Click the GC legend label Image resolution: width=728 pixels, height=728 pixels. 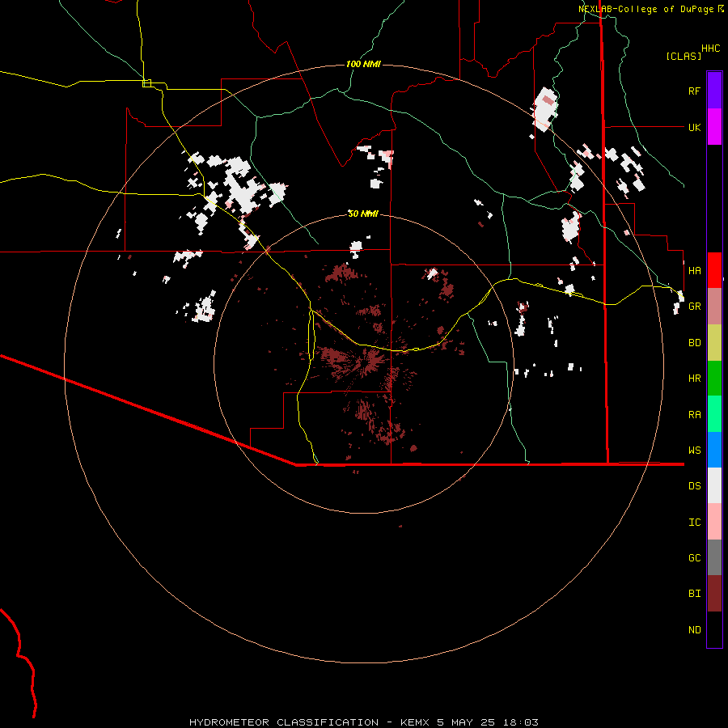(x=694, y=557)
